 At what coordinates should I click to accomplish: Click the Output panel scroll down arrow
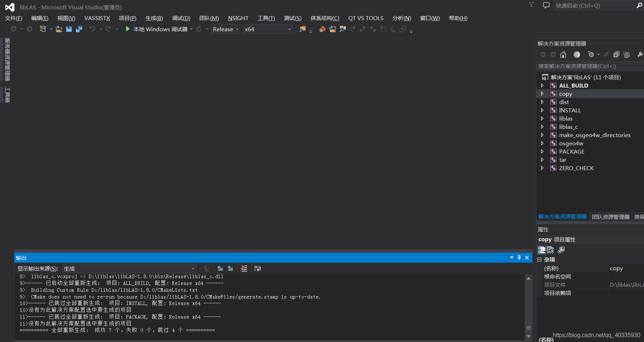pyautogui.click(x=528, y=336)
